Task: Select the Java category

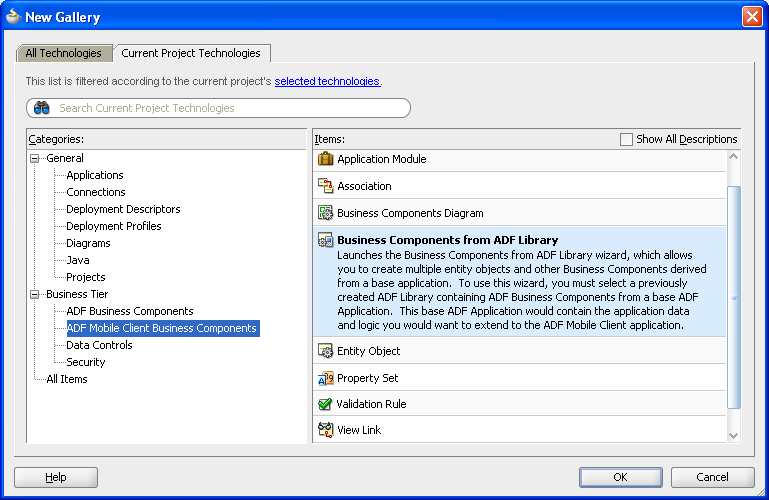Action: pyautogui.click(x=77, y=260)
